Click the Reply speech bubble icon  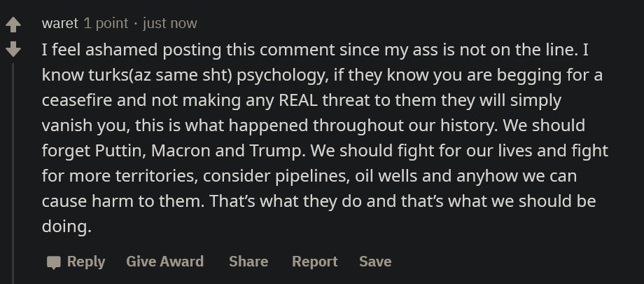coord(54,262)
